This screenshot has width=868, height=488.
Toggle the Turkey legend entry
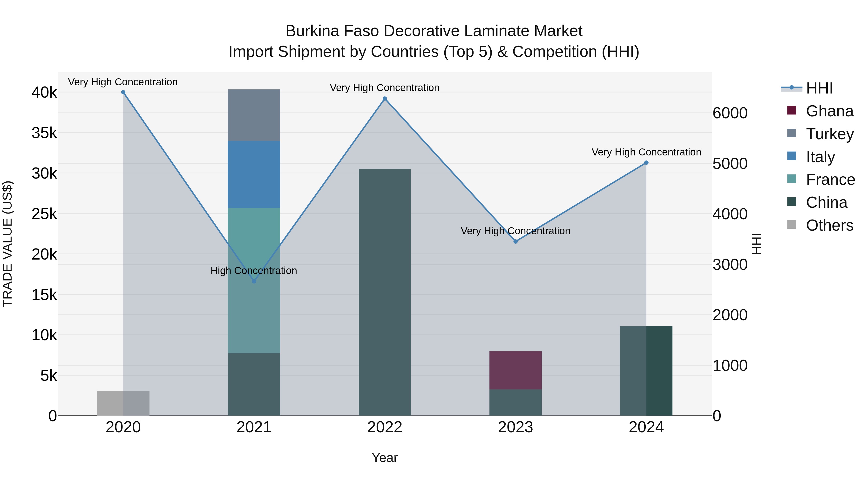pyautogui.click(x=820, y=134)
